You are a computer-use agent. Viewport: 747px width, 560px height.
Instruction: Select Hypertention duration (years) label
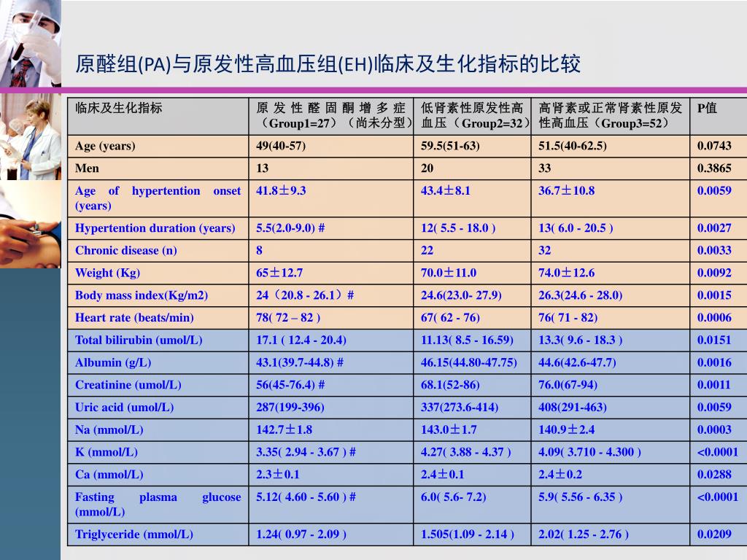pyautogui.click(x=155, y=228)
